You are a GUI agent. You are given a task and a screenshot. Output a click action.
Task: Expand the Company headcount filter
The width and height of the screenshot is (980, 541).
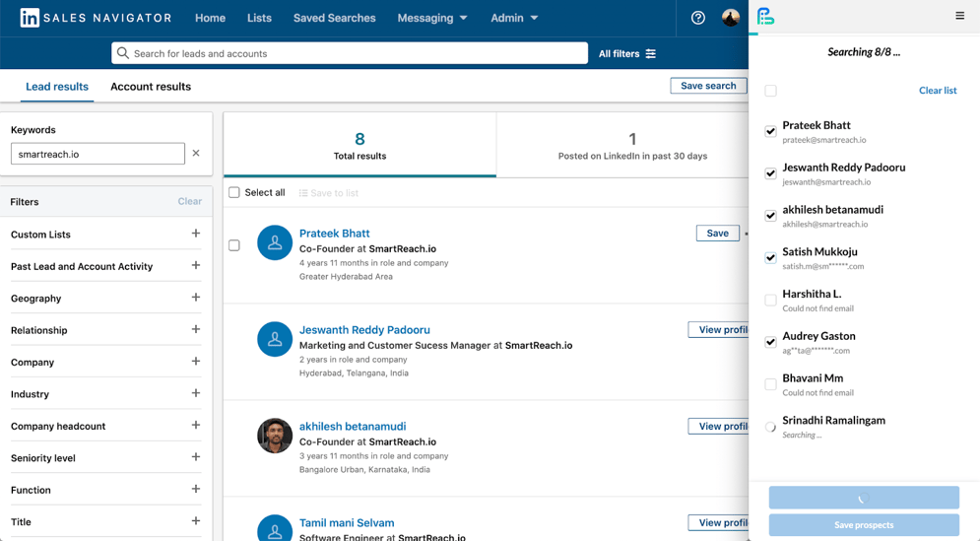pos(196,425)
